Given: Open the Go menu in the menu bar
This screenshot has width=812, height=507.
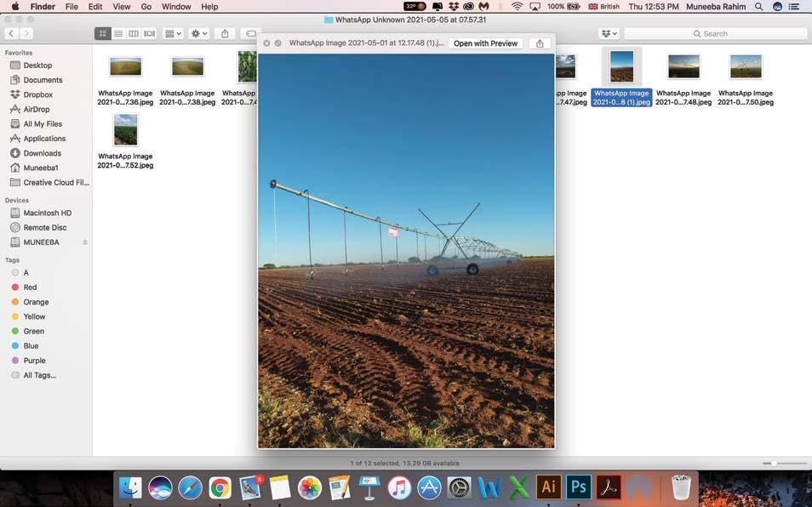Looking at the screenshot, I should coord(146,6).
